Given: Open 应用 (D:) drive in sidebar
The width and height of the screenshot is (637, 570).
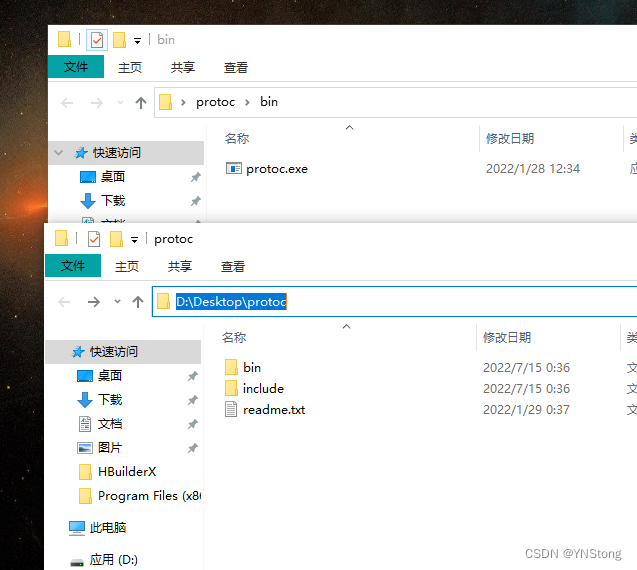Looking at the screenshot, I should click(113, 560).
